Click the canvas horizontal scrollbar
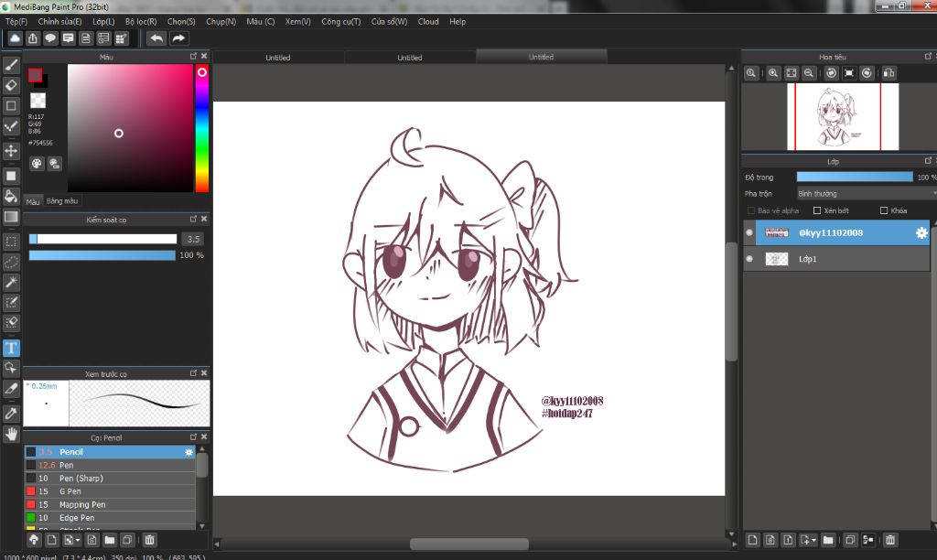The height and width of the screenshot is (560, 937). (469, 544)
